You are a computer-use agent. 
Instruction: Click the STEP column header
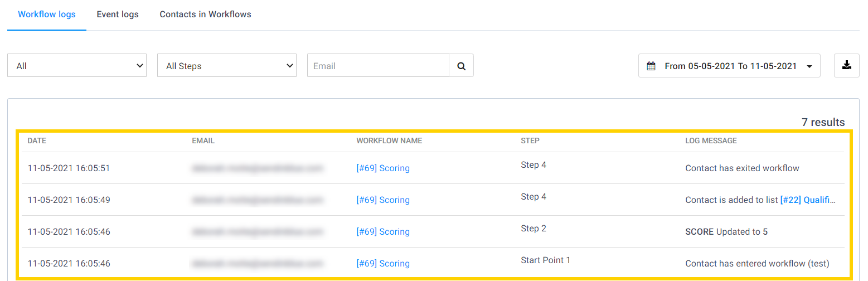(x=530, y=141)
